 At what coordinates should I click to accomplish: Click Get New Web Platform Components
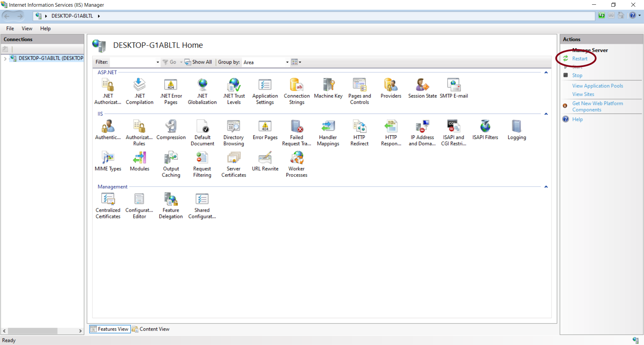(597, 107)
